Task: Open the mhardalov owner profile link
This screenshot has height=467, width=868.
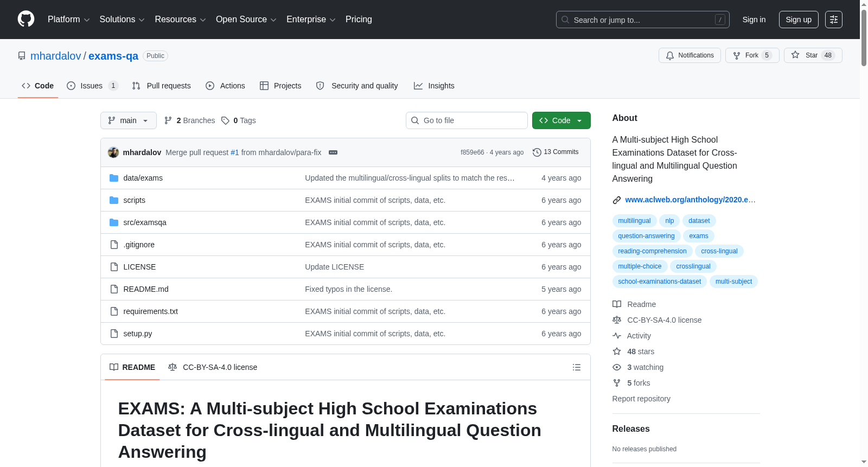Action: (56, 56)
